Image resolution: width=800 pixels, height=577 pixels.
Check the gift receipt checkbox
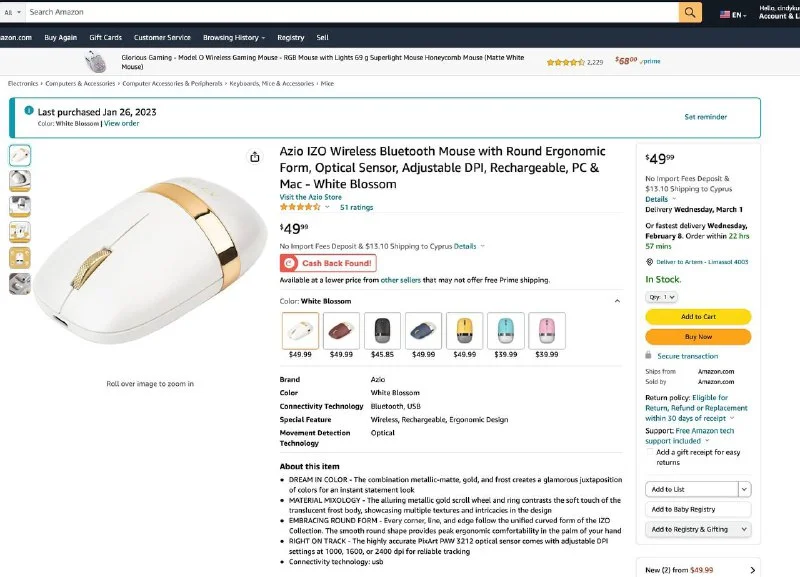(649, 452)
